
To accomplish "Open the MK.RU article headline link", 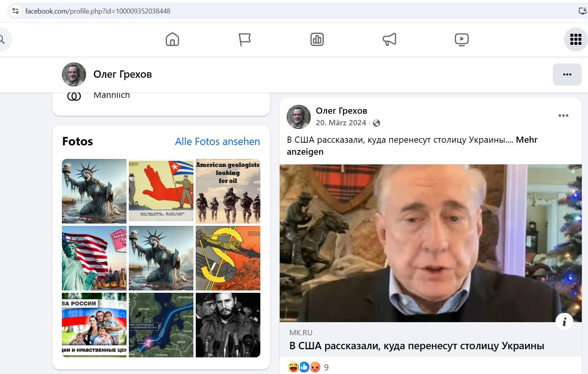I will click(417, 346).
